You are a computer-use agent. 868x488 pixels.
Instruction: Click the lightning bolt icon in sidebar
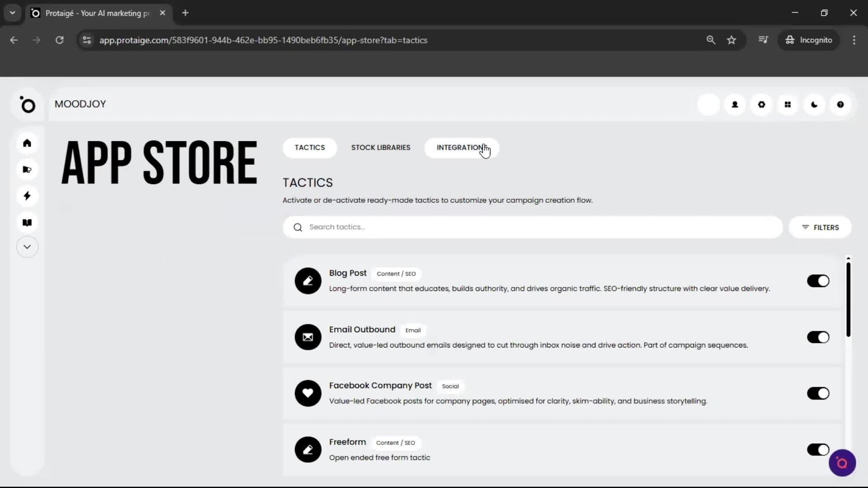[x=27, y=196]
